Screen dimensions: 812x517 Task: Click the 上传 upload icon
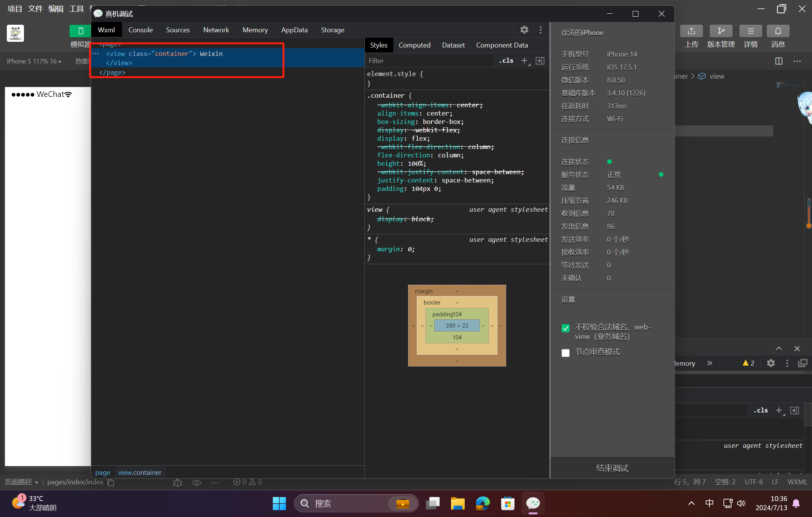point(691,31)
